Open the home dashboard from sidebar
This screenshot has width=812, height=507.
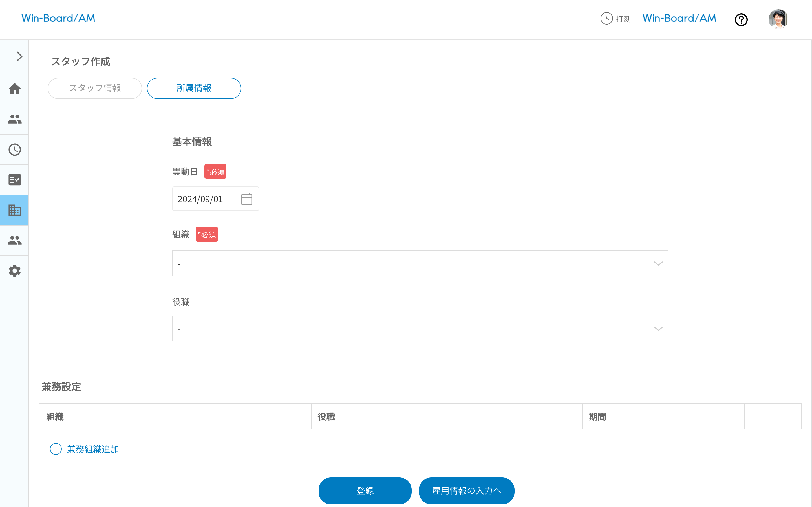coord(14,89)
